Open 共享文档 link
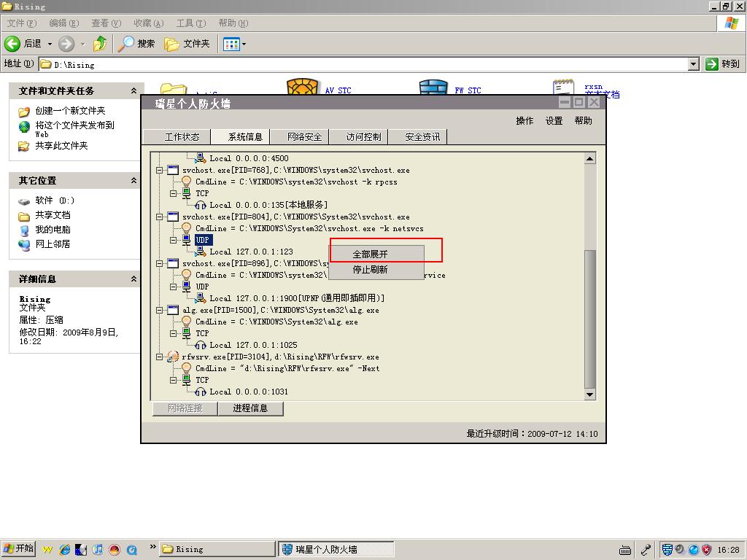 (53, 215)
